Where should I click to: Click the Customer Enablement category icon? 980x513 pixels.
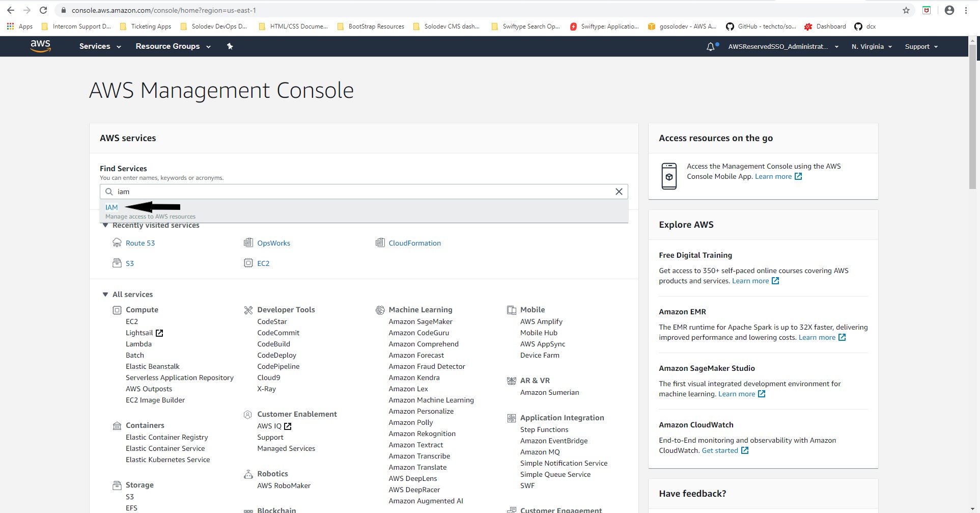[x=248, y=415]
